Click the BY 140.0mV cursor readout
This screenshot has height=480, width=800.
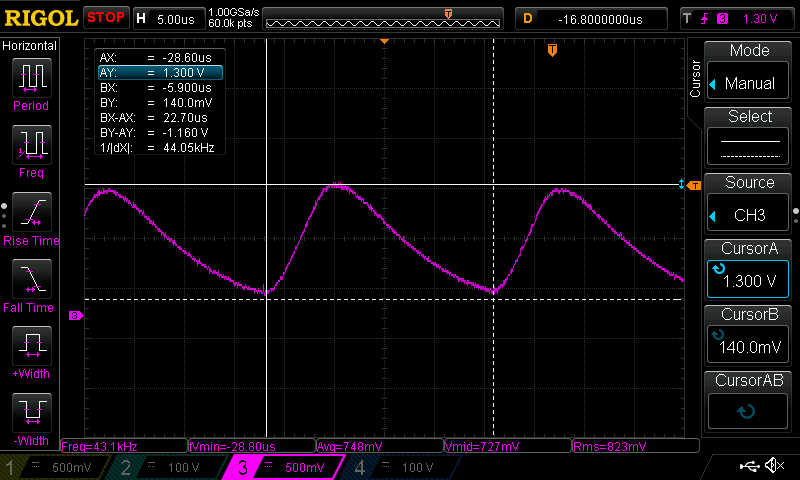(160, 103)
